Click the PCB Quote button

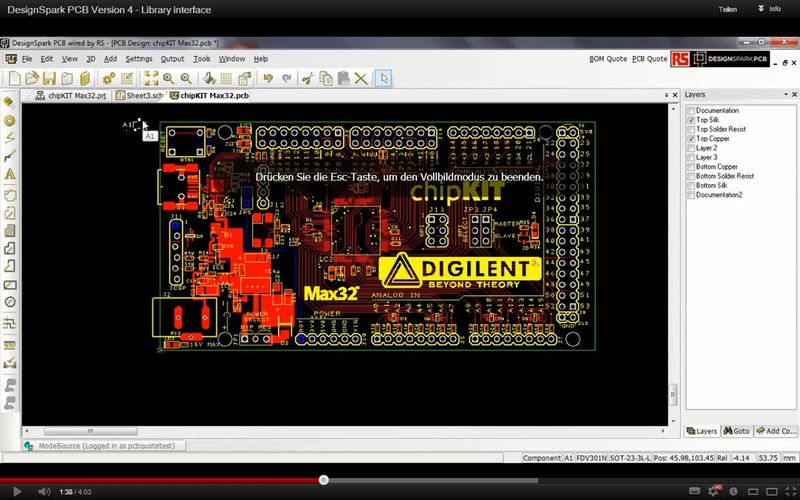[x=649, y=59]
